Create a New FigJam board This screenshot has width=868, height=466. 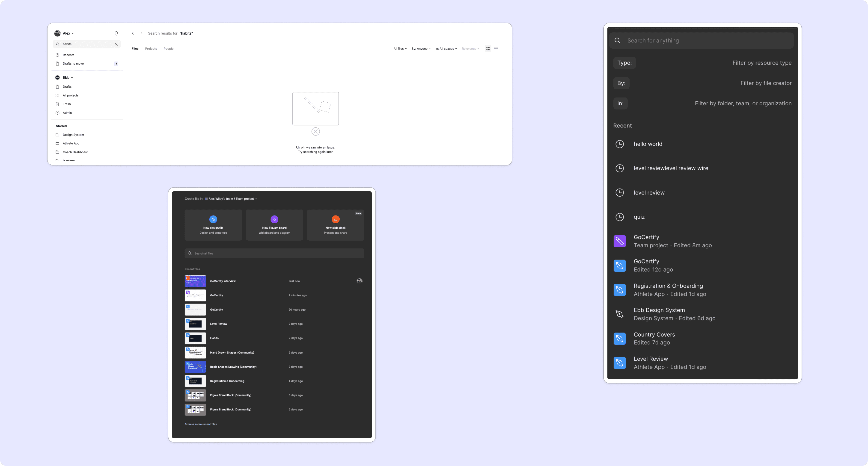[274, 225]
